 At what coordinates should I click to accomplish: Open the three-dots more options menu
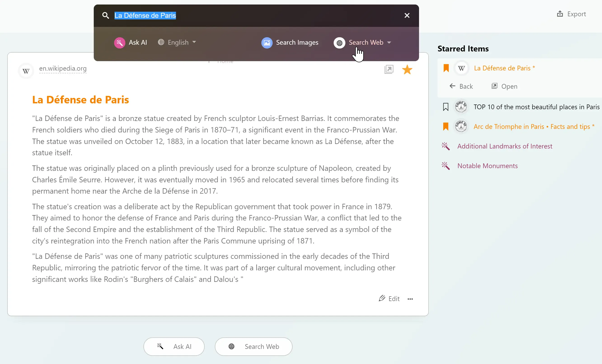pyautogui.click(x=410, y=299)
